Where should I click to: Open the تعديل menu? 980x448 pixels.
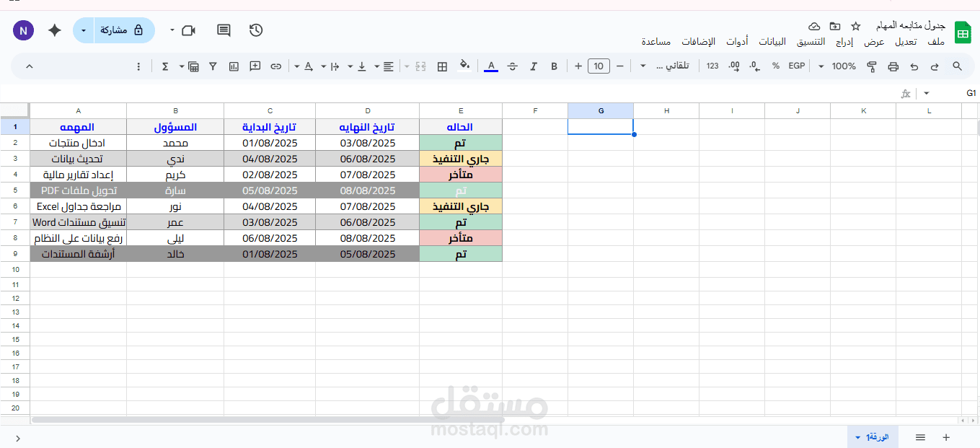pyautogui.click(x=906, y=42)
